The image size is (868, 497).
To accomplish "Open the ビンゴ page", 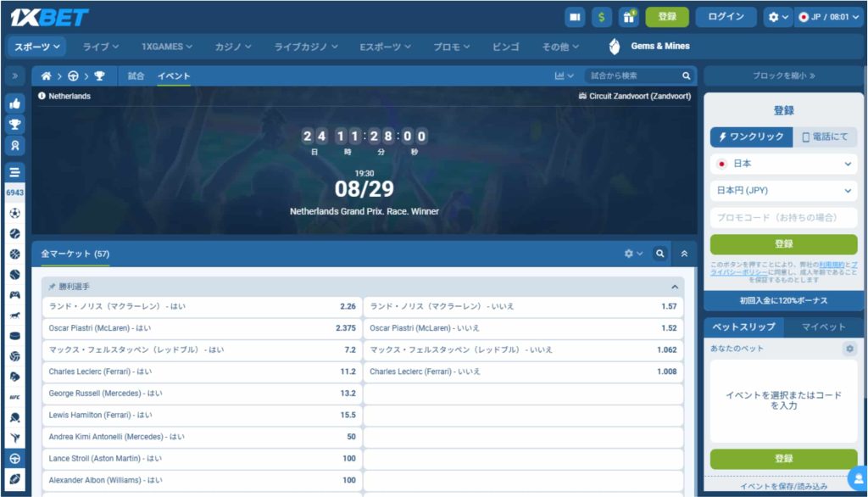I will tap(506, 47).
